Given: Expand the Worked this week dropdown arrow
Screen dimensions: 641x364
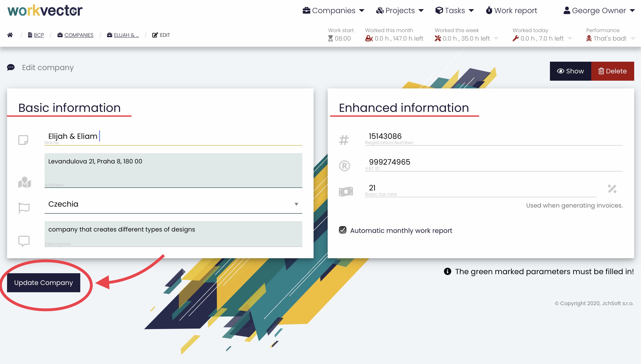Looking at the screenshot, I should (496, 38).
